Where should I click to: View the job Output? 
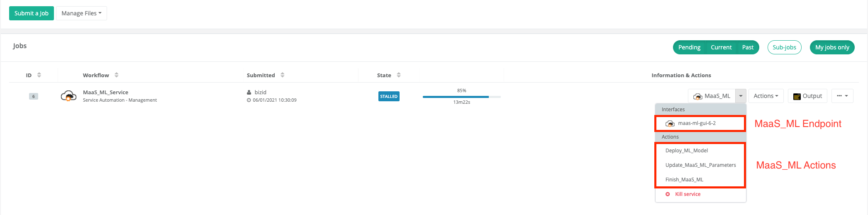click(807, 96)
